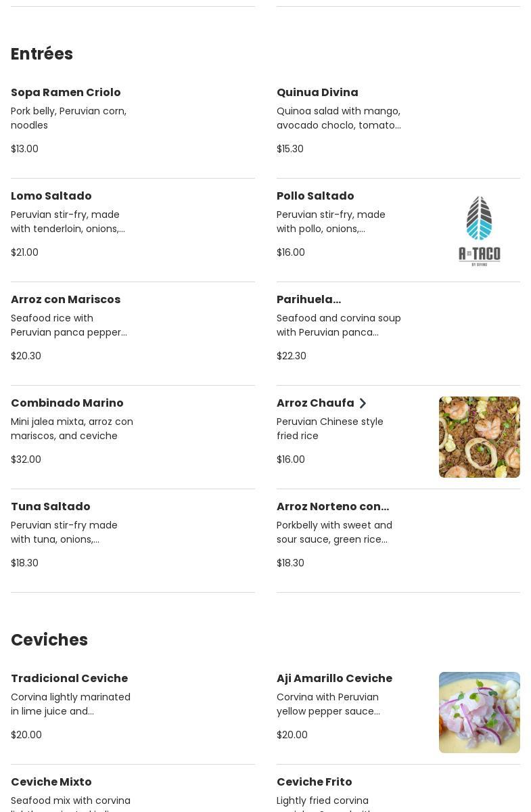531x812 pixels.
Task: Click the $32.00 Combinado Marino price
Action: click(x=26, y=459)
